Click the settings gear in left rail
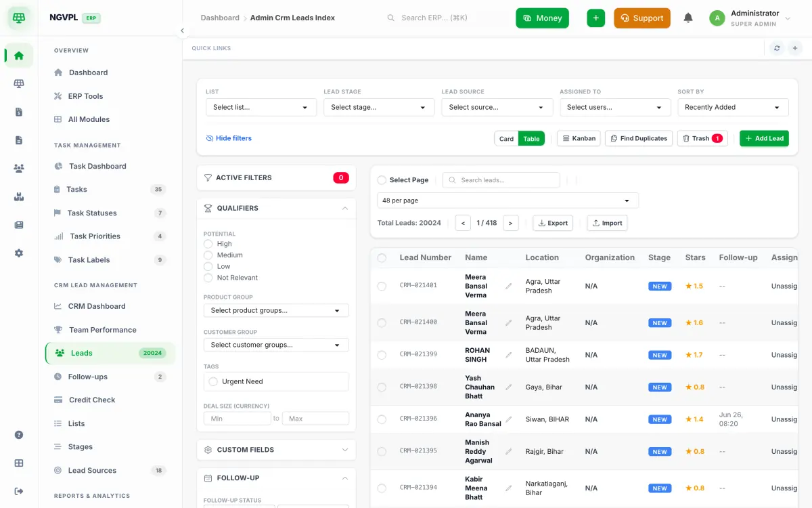This screenshot has height=508, width=812. click(19, 253)
